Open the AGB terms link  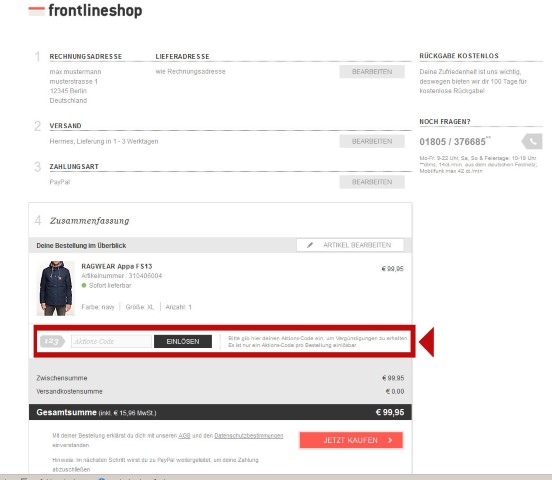point(184,436)
